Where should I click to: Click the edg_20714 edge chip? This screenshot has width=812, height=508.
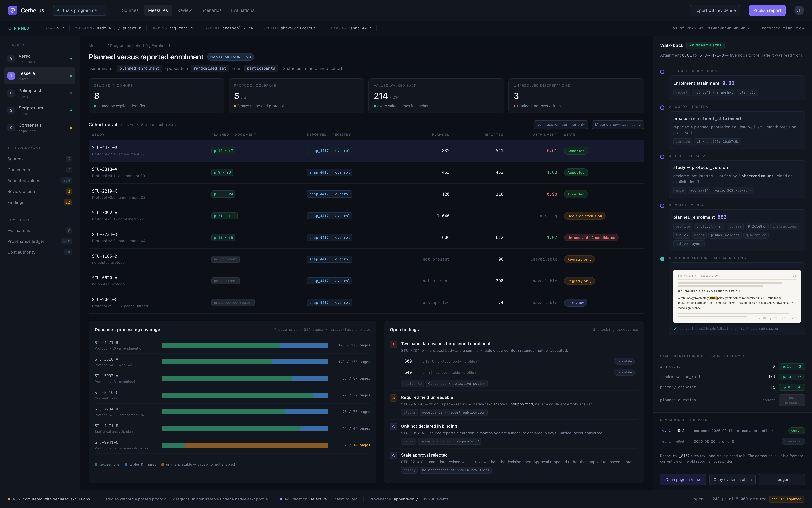699,190
